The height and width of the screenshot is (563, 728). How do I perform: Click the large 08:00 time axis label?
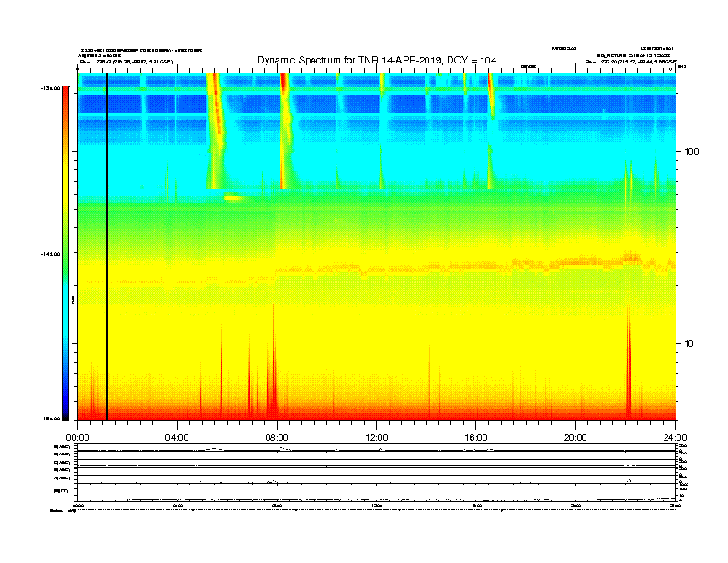[x=277, y=438]
